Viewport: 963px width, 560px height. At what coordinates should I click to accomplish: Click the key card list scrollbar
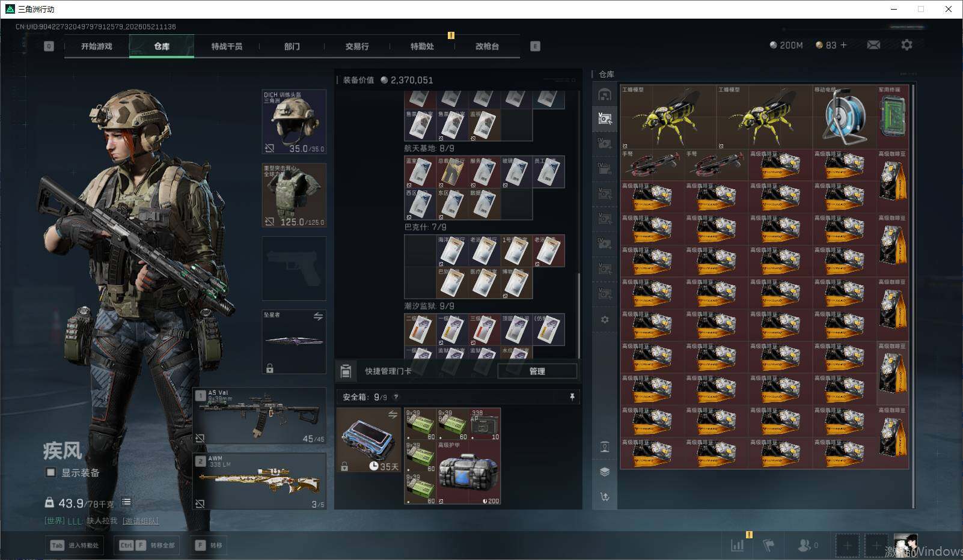579,315
